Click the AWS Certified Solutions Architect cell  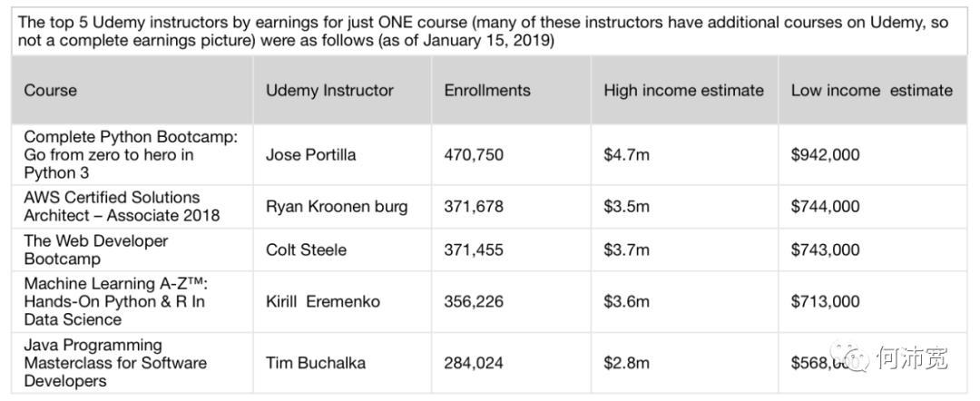(122, 206)
